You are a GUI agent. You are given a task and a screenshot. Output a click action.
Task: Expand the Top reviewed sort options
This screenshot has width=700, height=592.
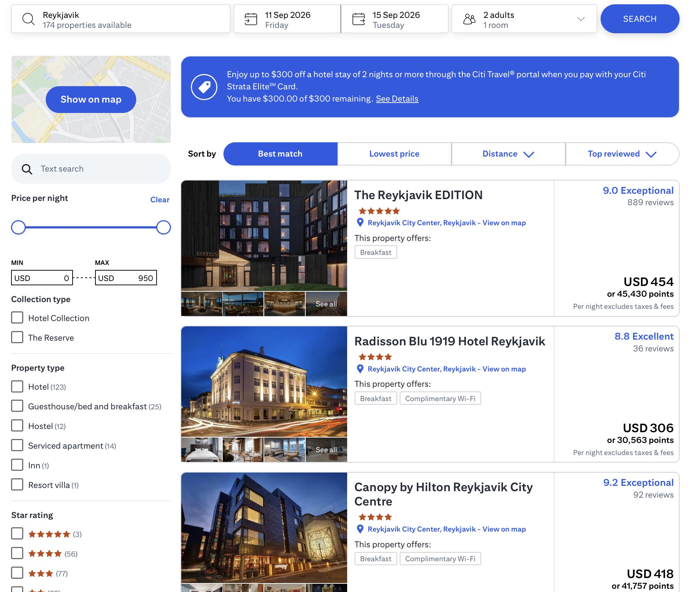(x=622, y=154)
